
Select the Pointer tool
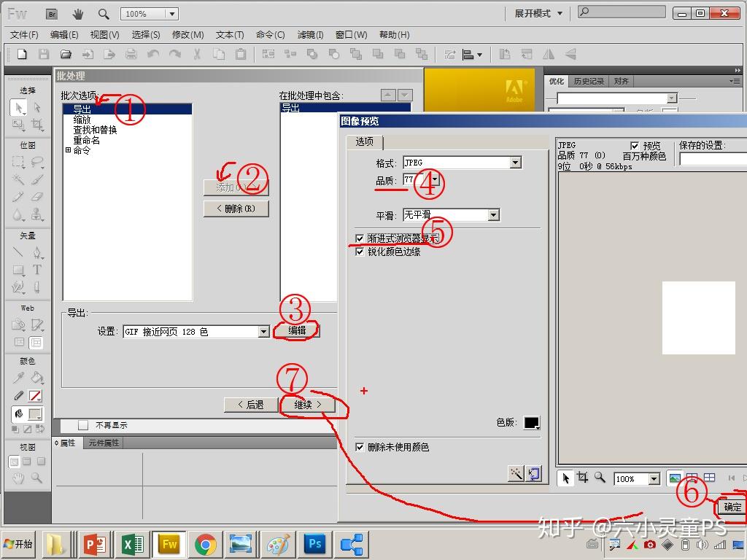17,107
